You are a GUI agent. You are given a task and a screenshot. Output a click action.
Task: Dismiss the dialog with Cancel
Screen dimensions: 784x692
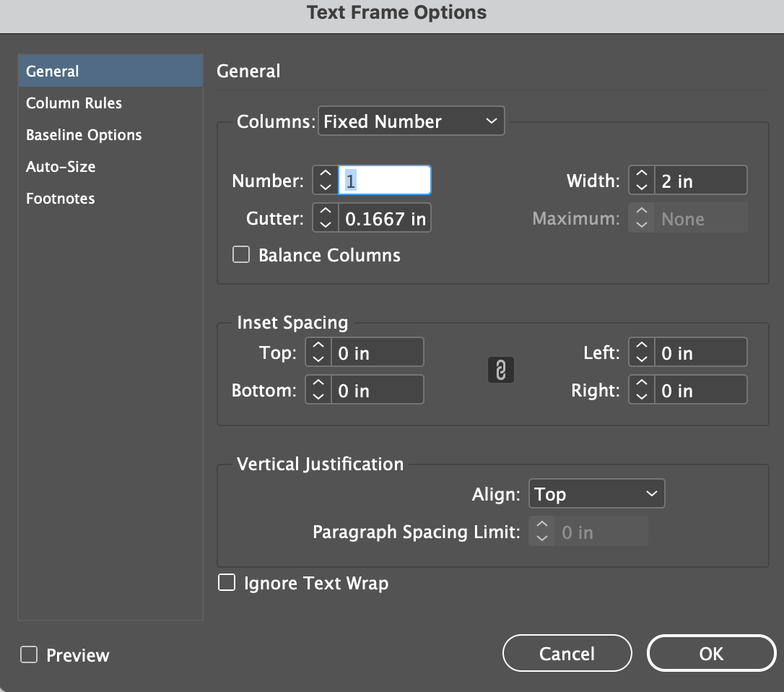567,653
